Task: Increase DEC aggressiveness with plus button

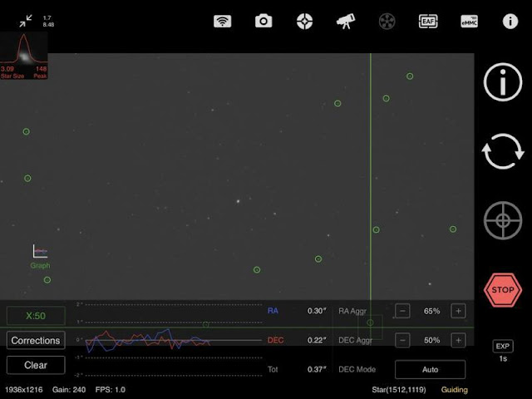Action: 457,340
